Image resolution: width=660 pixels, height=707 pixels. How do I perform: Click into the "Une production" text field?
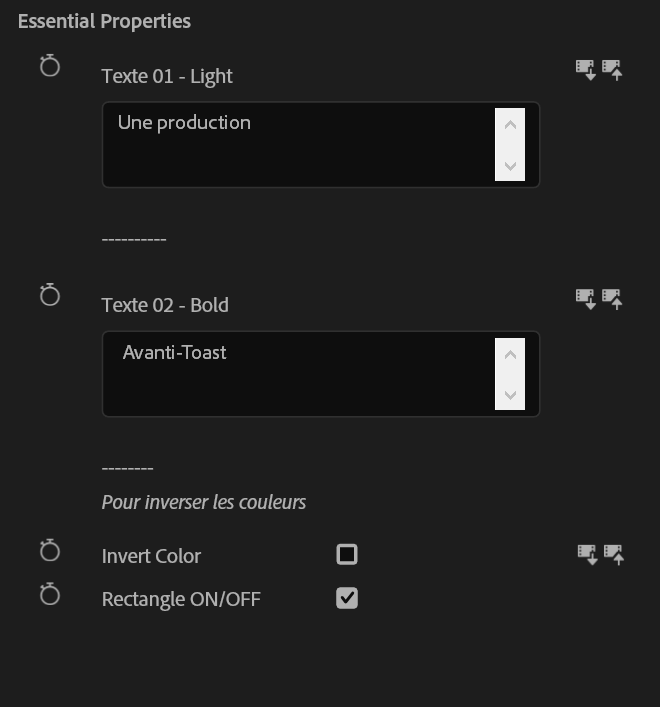[x=300, y=144]
